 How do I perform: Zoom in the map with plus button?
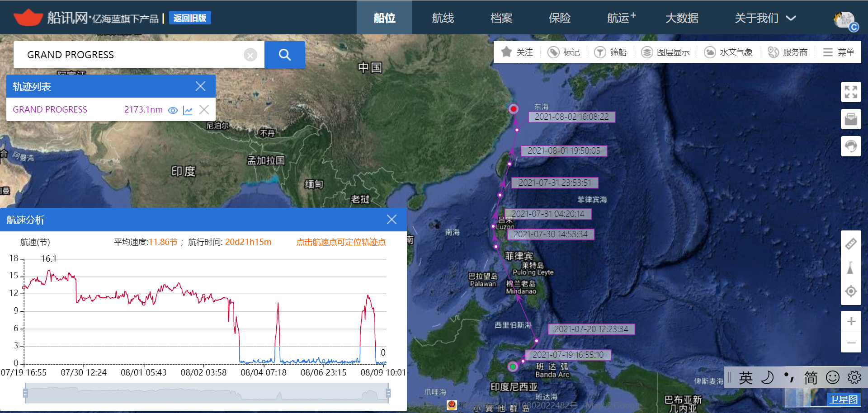coord(851,321)
